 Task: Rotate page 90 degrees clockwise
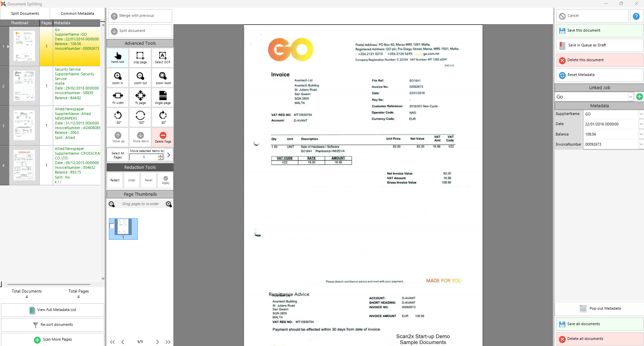(x=163, y=117)
